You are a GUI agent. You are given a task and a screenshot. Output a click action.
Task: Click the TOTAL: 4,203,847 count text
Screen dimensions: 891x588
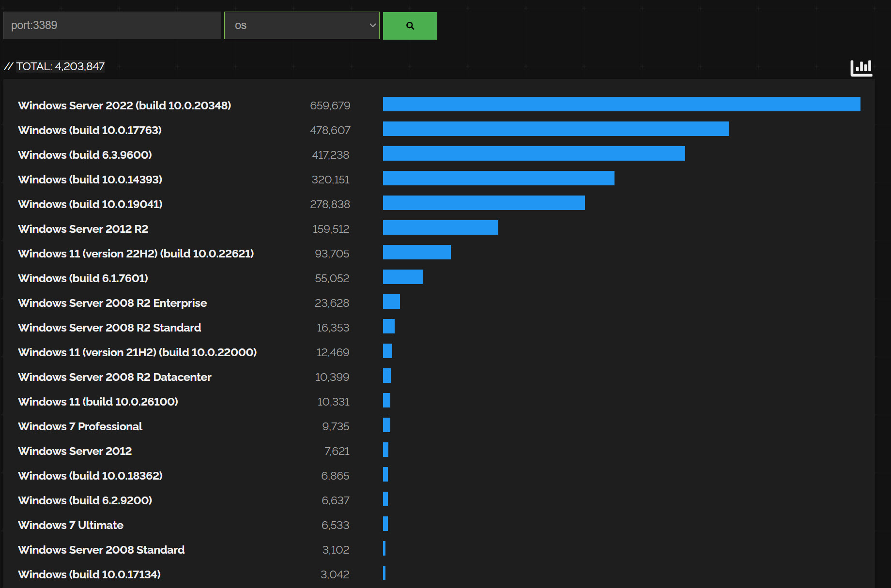(60, 66)
